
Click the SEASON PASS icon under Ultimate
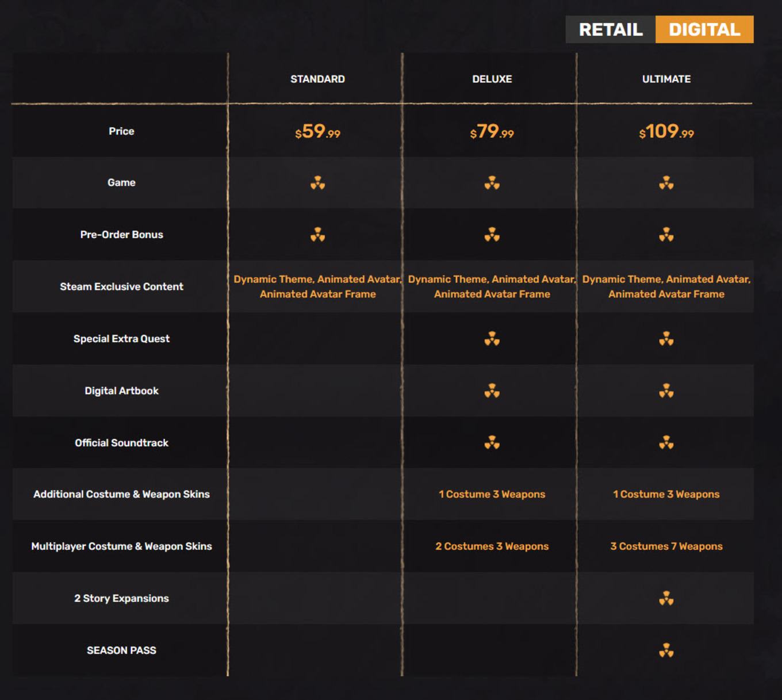[666, 651]
